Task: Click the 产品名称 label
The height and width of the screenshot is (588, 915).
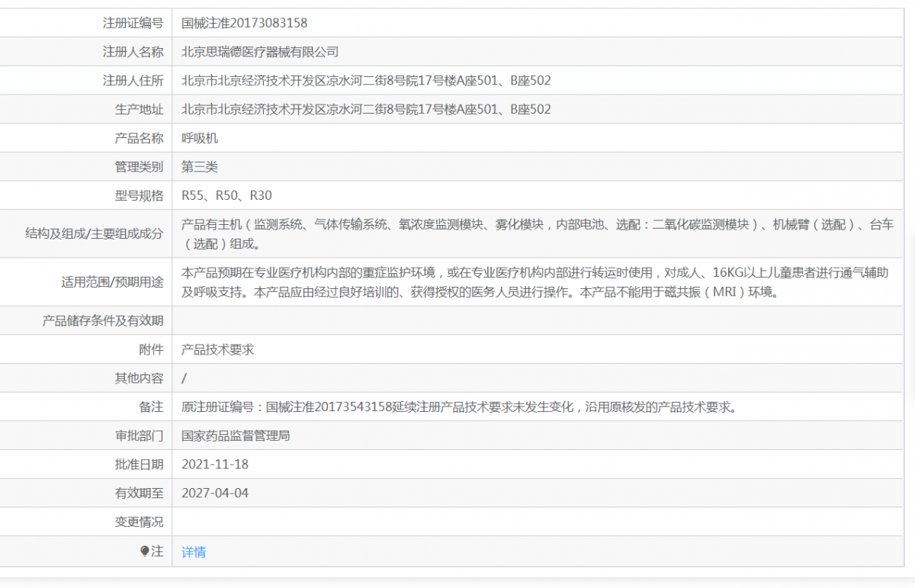Action: pos(139,138)
